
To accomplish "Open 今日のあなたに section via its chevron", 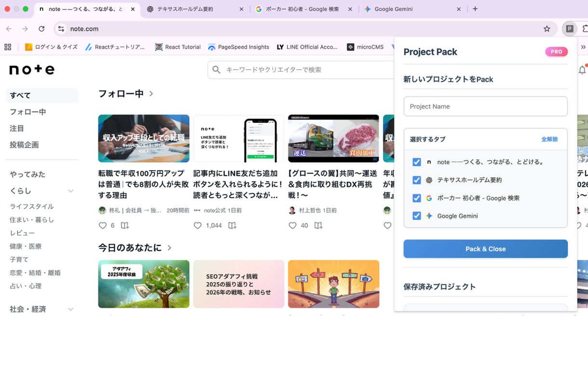I will point(169,247).
